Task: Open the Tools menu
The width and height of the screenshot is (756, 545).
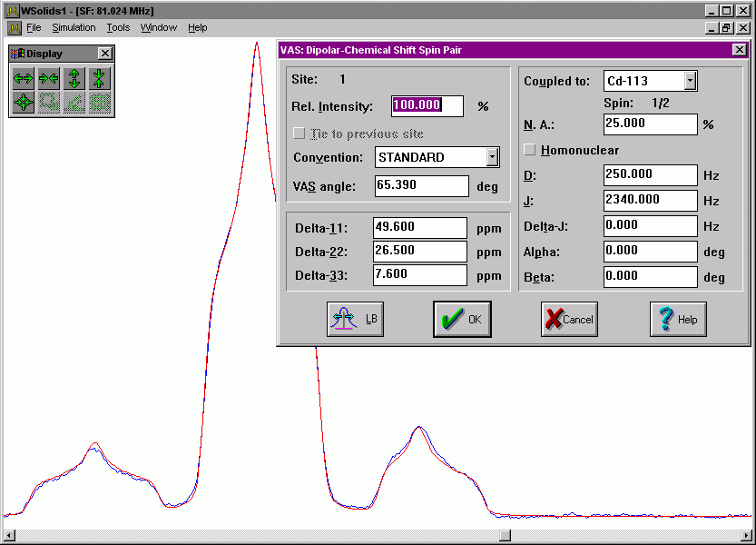Action: [117, 27]
